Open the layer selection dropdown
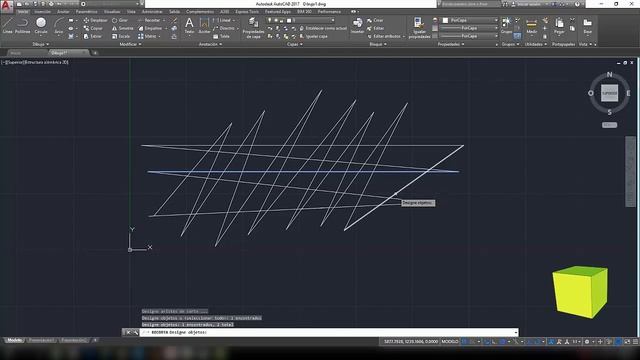Image resolution: width=640 pixels, height=360 pixels. tap(301, 20)
